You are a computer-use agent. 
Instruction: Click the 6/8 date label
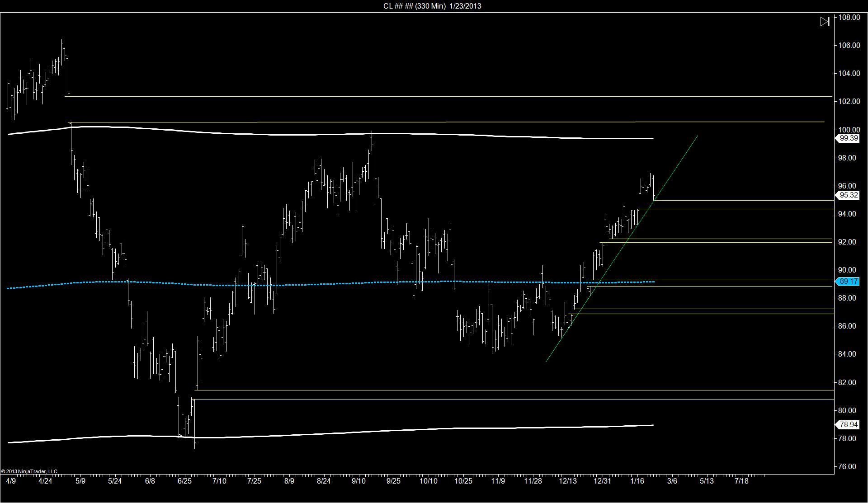[150, 481]
